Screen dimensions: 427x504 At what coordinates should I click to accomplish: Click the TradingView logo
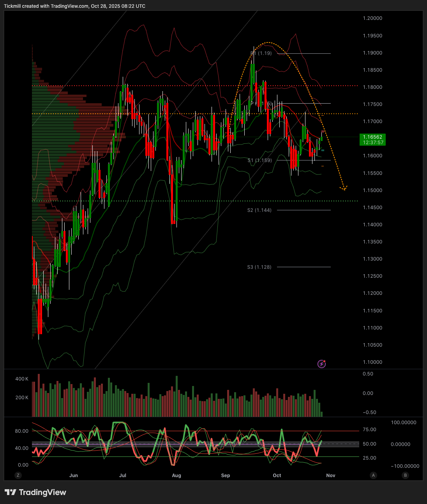35,492
